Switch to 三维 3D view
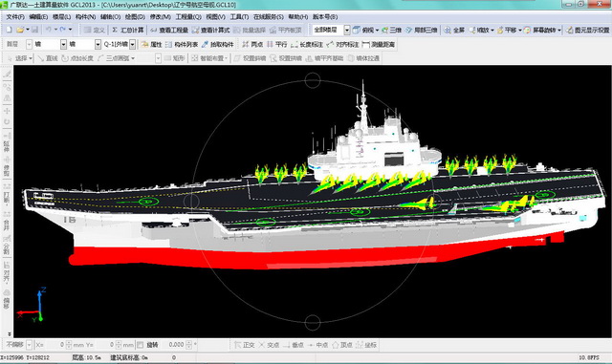612x364 pixels. (x=391, y=30)
